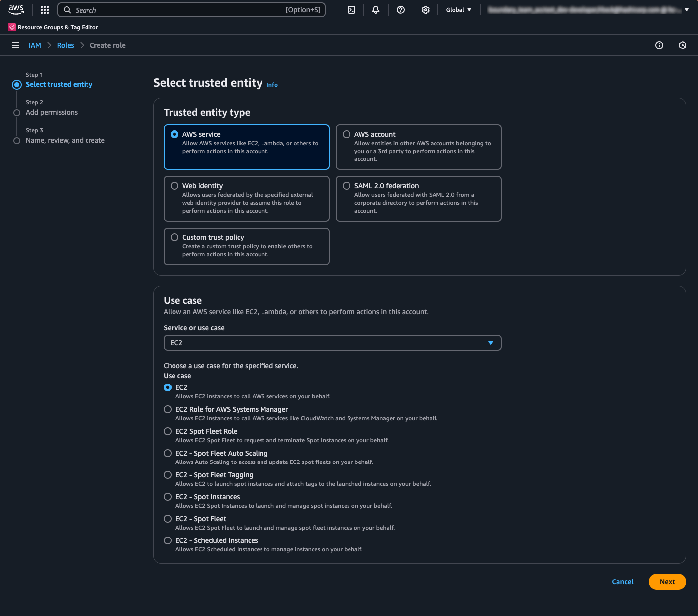This screenshot has width=698, height=616.
Task: Open the hexagon icon panel at the far right
Action: tap(683, 45)
